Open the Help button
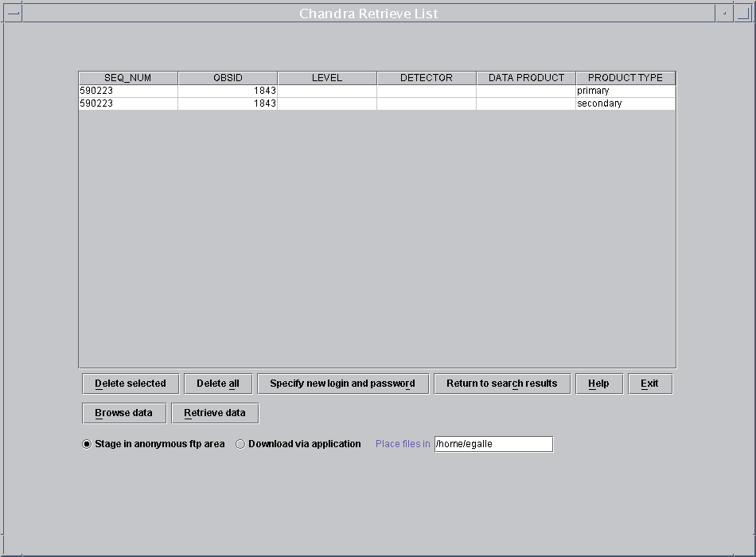 coord(598,384)
